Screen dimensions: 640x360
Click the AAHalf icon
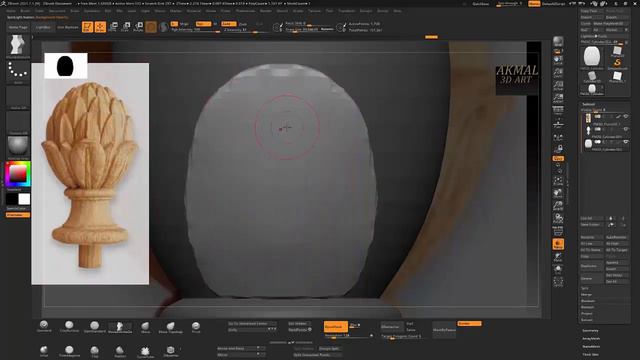coord(558,98)
